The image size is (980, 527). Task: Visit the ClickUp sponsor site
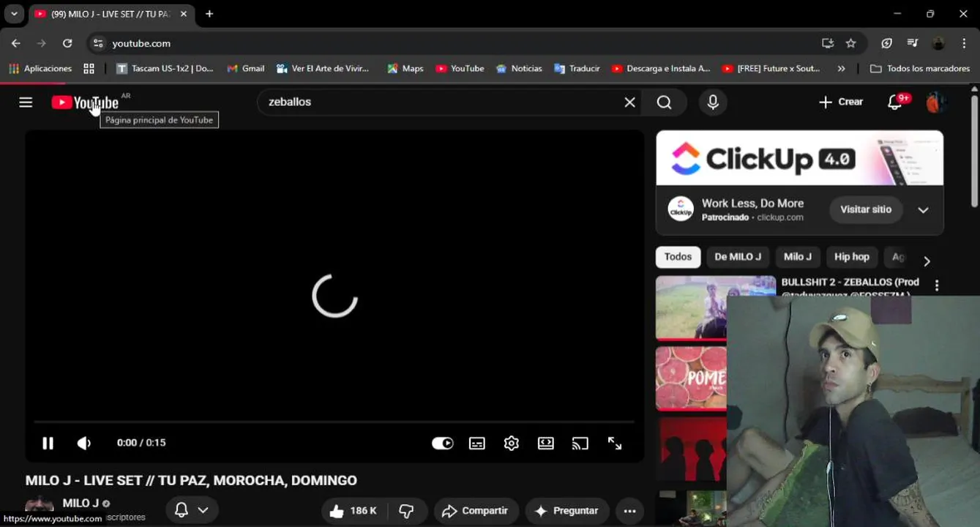click(865, 209)
